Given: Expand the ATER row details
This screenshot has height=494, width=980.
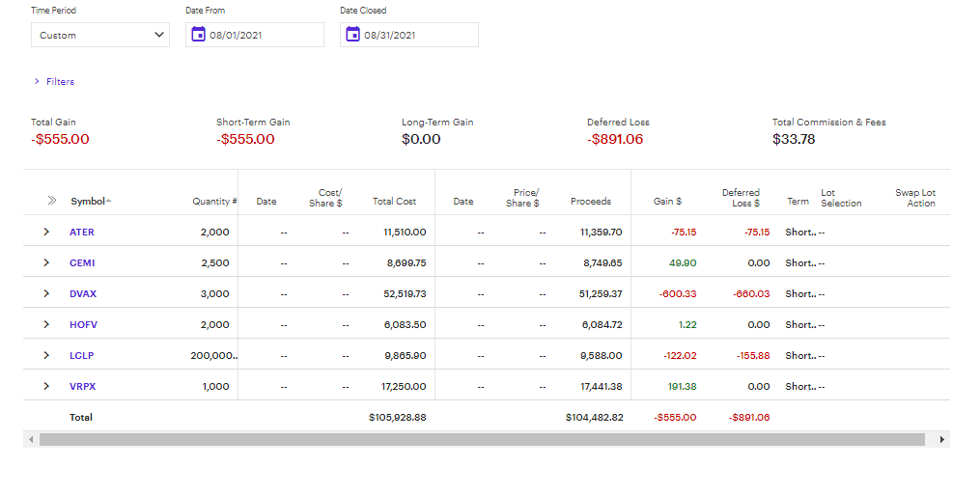Looking at the screenshot, I should (x=46, y=233).
